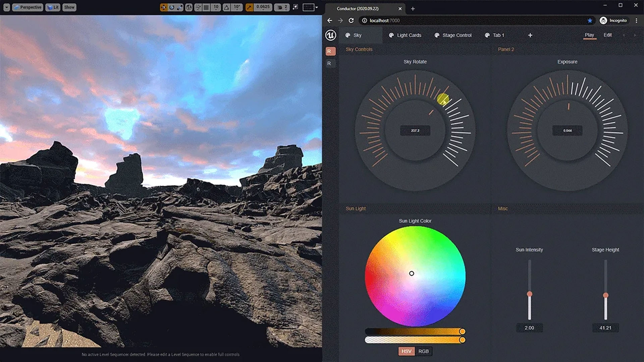The width and height of the screenshot is (644, 362).
Task: Toggle grid snapping in viewport toolbar
Action: tap(206, 7)
